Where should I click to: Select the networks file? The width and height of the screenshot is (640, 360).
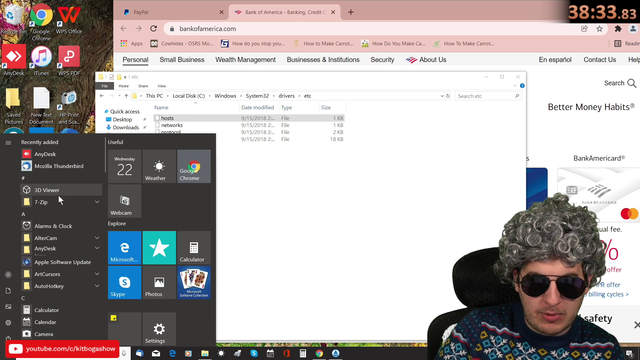coord(249,125)
